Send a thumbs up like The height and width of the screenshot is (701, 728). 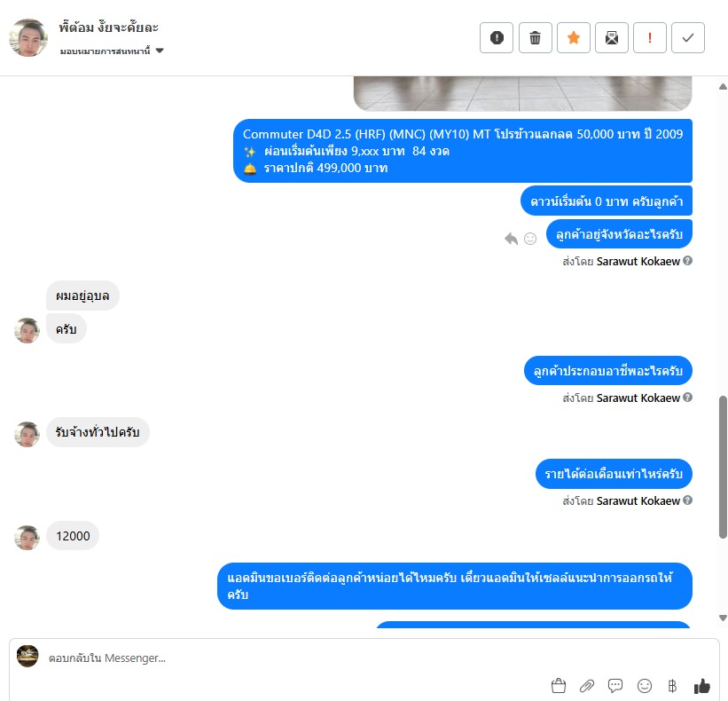pyautogui.click(x=701, y=686)
